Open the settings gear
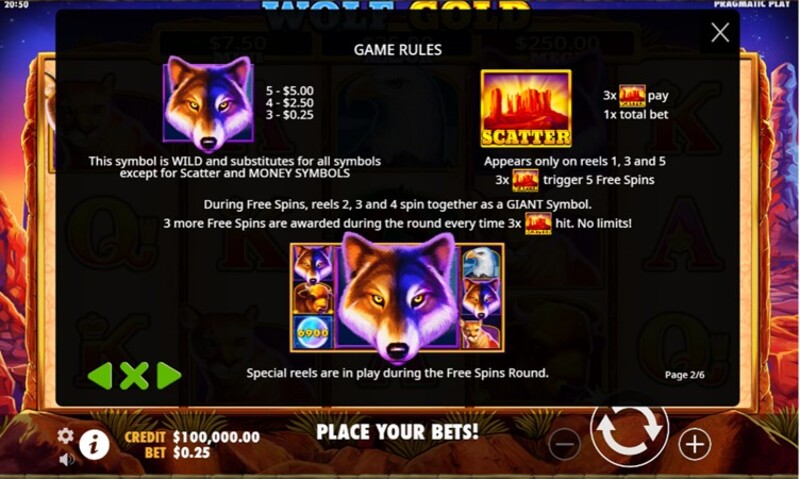Viewport: 800px width, 479px height. coord(65,436)
